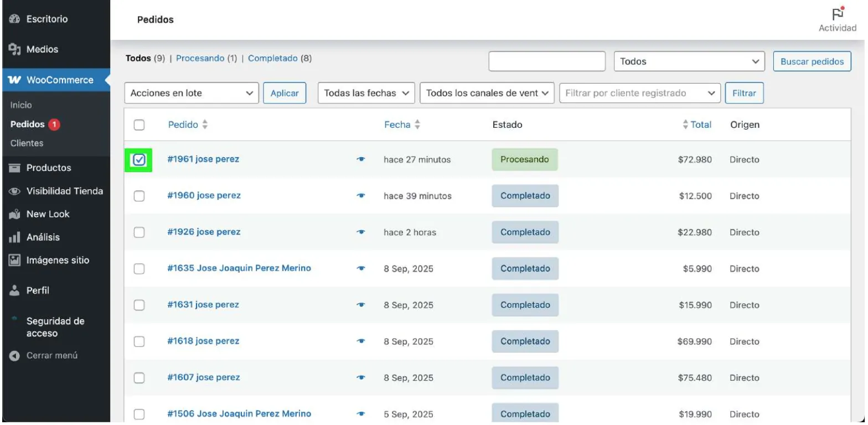Preview order #1506 with eye icon
The image size is (868, 425).
[361, 414]
